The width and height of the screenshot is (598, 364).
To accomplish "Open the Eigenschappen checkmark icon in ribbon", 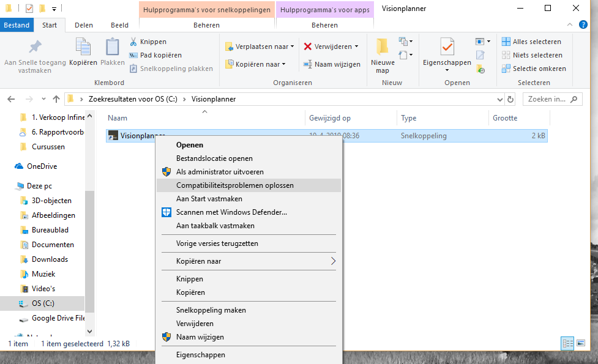I will point(447,47).
